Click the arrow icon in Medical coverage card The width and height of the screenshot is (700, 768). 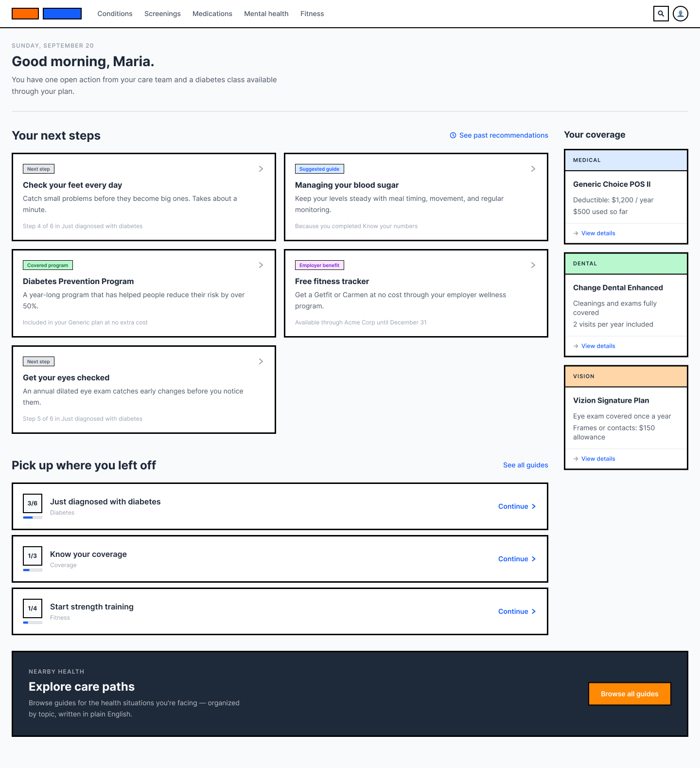pos(576,233)
